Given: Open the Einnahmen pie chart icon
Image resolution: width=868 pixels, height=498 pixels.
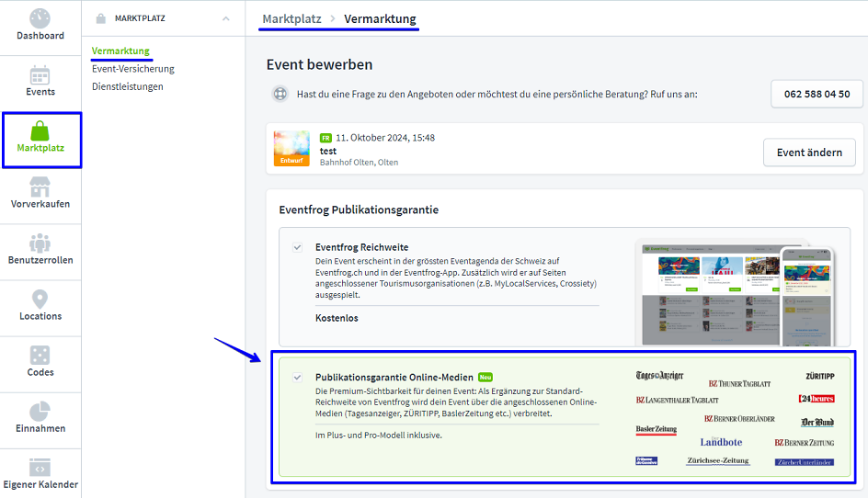Looking at the screenshot, I should click(x=40, y=411).
